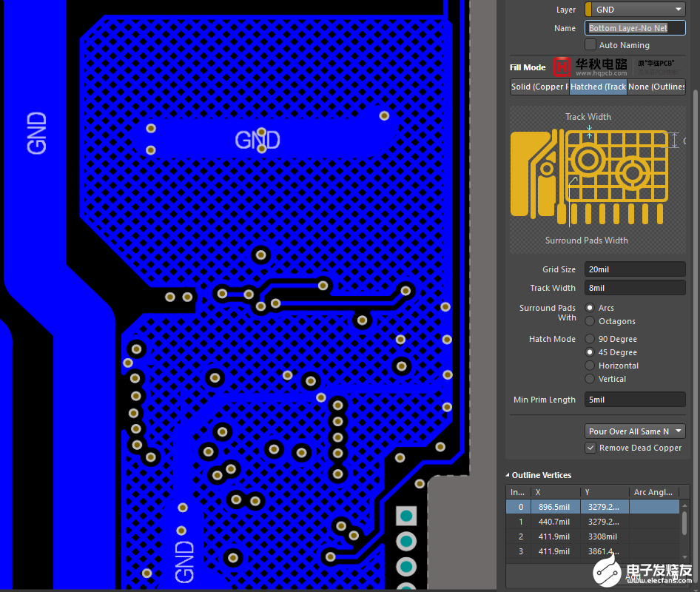Choose 45 Degree hatch mode
Screen dimensions: 700x592
[590, 352]
